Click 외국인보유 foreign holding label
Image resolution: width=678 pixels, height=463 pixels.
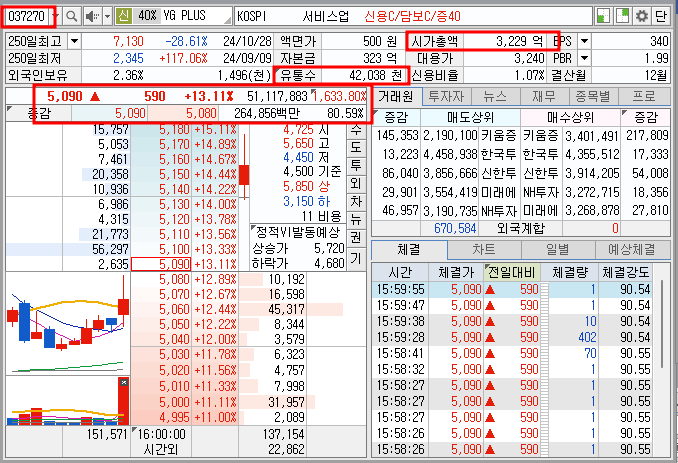pos(38,75)
